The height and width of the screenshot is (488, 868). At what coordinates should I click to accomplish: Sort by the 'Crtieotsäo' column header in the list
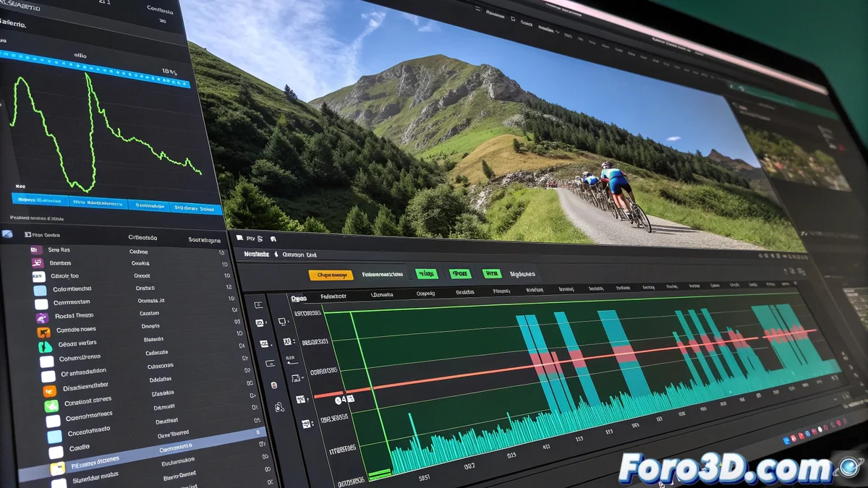(x=142, y=237)
